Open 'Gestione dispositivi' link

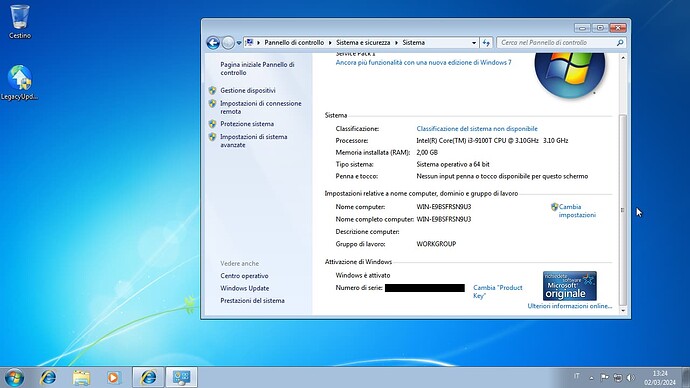248,90
